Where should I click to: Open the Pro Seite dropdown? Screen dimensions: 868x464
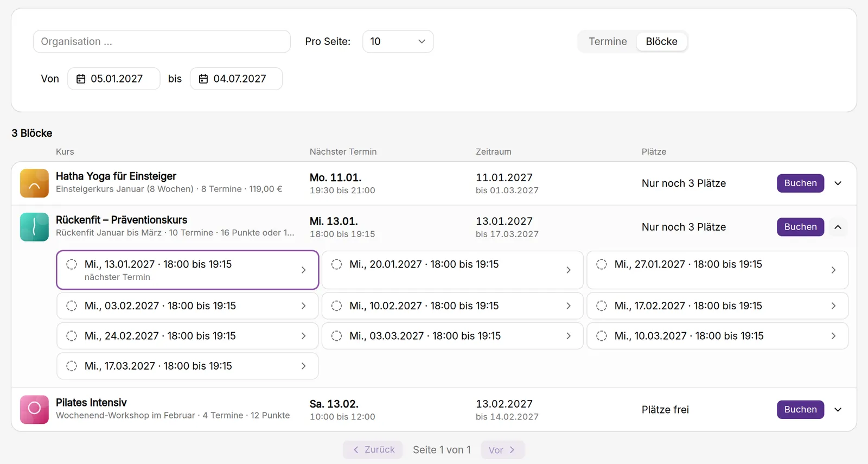[x=398, y=42]
